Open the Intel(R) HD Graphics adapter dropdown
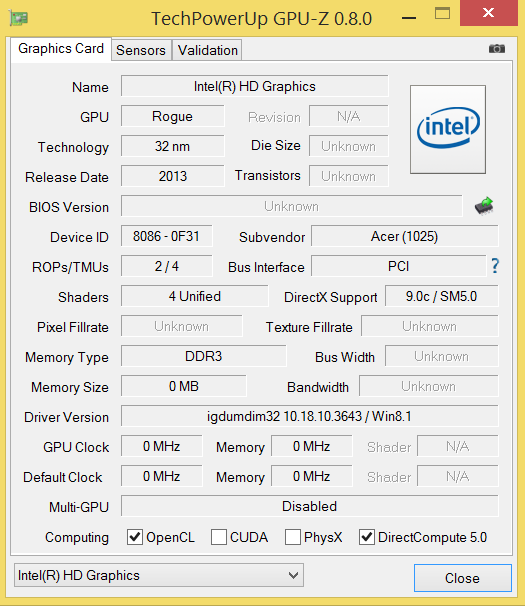Viewport: 525px width, 606px height. click(159, 575)
